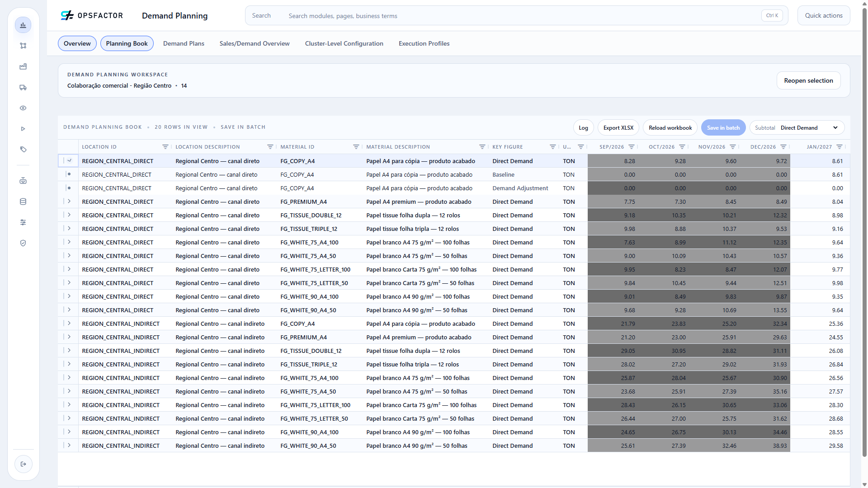Open filter menu for Material ID column
Screen dimensions: 868x488
(356, 147)
